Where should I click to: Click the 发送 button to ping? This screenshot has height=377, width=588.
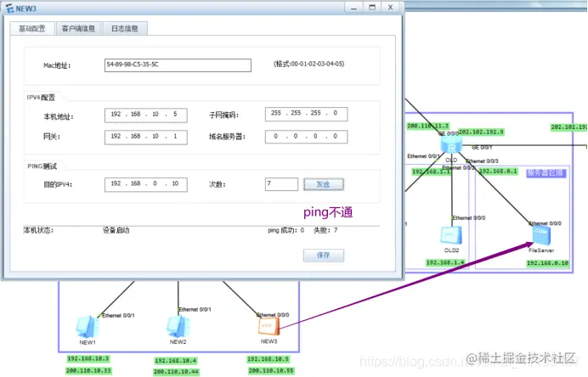pos(323,184)
